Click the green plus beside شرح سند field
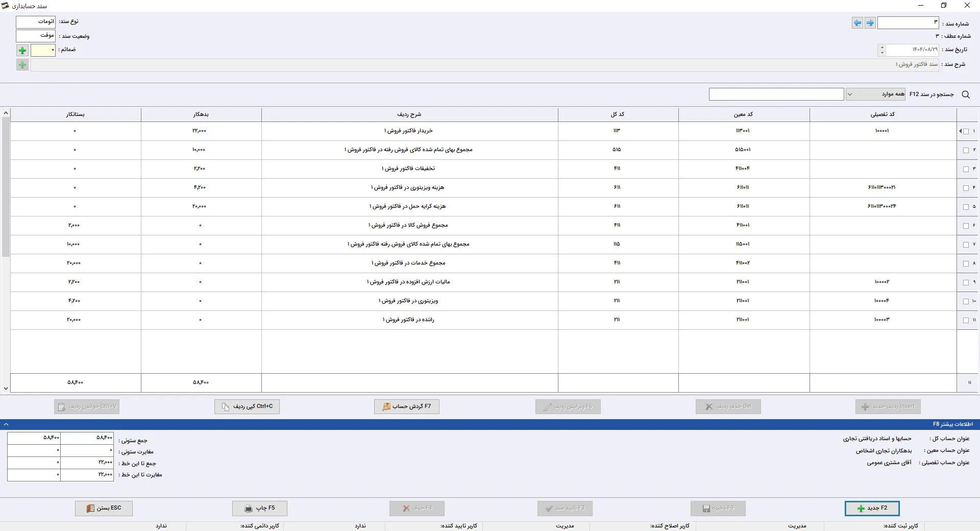Viewport: 980px width, 531px height. [x=22, y=65]
